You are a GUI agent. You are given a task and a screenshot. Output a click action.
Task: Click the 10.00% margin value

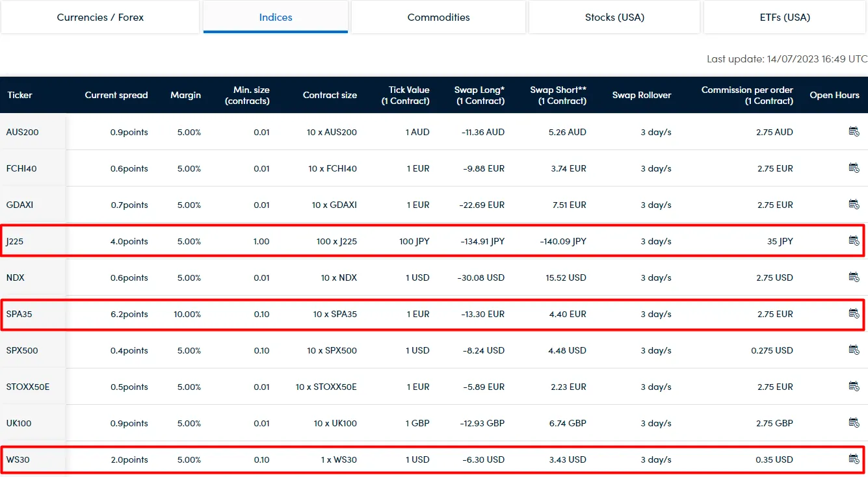pos(187,314)
